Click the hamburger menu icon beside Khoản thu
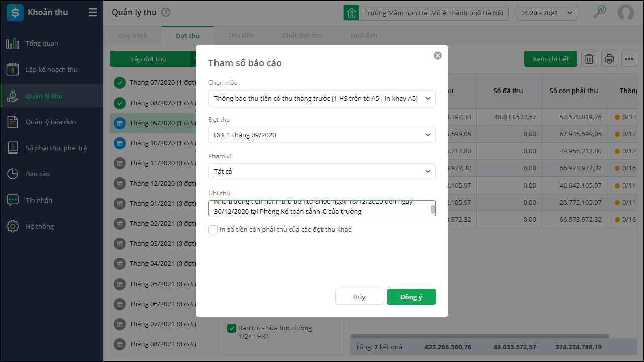Image resolution: width=644 pixels, height=362 pixels. click(93, 13)
